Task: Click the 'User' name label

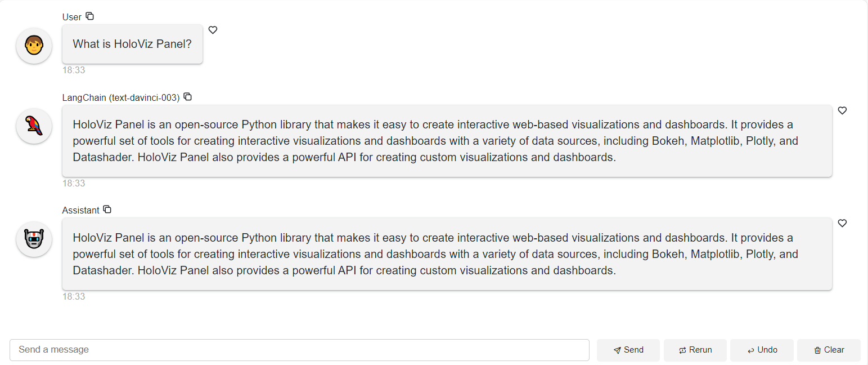Action: pos(72,17)
